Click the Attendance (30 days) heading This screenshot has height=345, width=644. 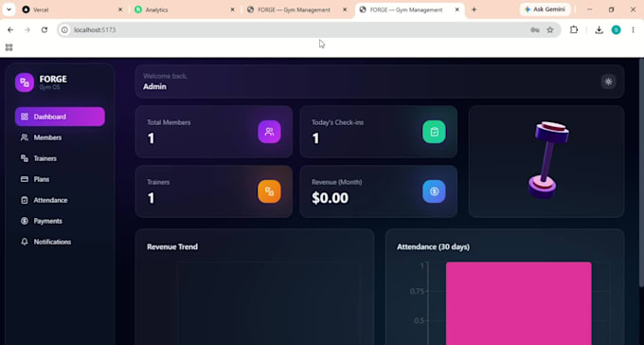[x=434, y=246]
